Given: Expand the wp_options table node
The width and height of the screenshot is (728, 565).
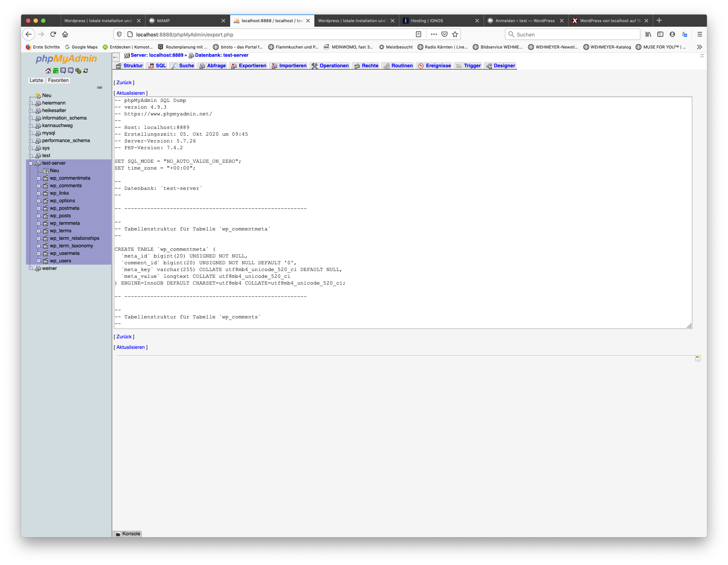Looking at the screenshot, I should pyautogui.click(x=38, y=201).
